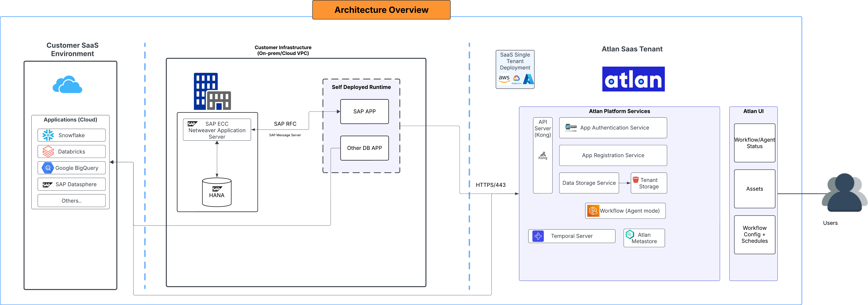Select the Keycloak icon in App Authentication Service
This screenshot has width=868, height=305.
click(x=571, y=128)
